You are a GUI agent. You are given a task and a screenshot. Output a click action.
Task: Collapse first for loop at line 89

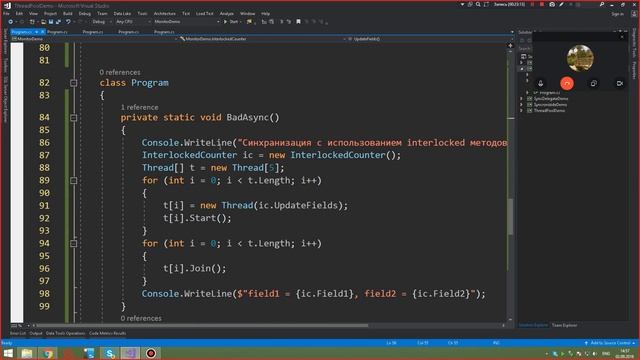tap(73, 180)
